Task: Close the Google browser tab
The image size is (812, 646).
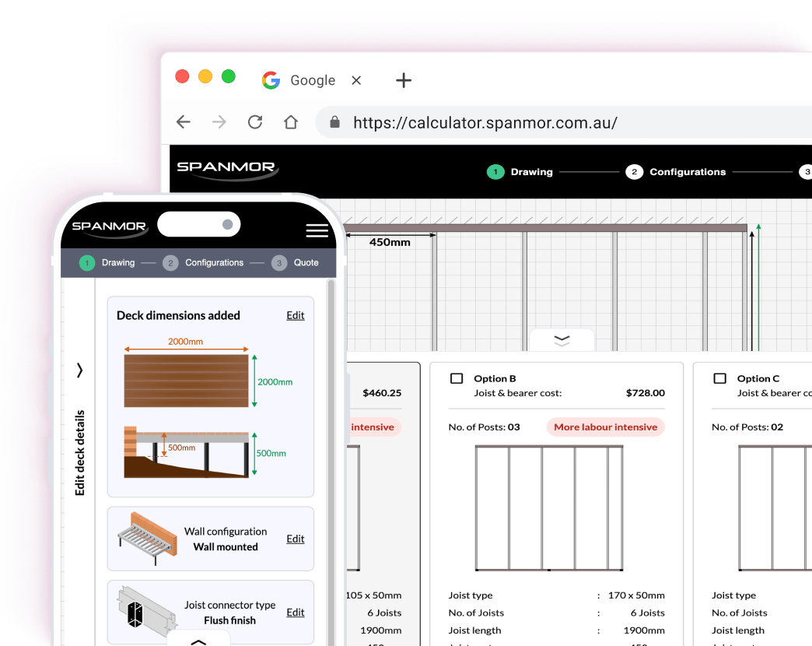Action: [356, 80]
